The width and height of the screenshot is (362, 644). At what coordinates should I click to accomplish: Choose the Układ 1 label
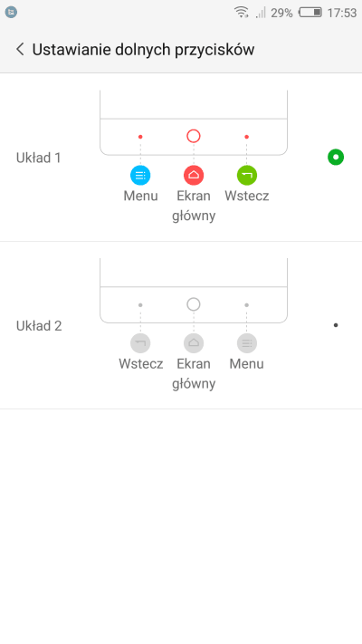click(39, 158)
